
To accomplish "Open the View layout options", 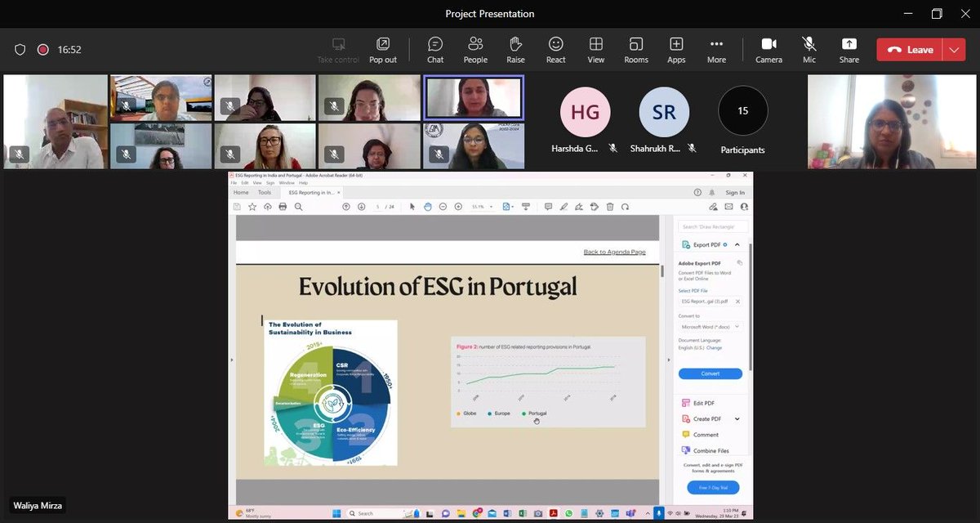I will tap(596, 50).
